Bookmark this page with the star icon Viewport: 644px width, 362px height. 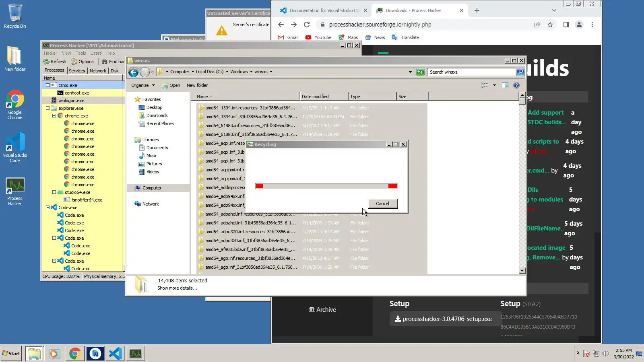pos(550,25)
